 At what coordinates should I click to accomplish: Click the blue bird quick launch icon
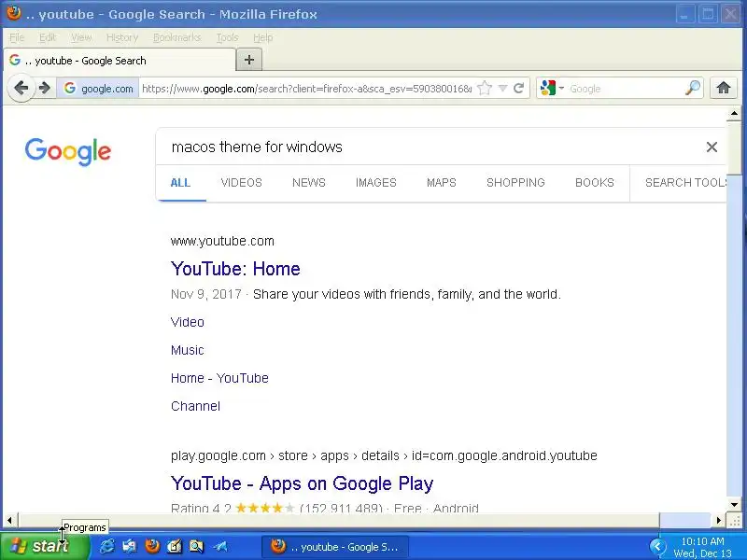(219, 546)
